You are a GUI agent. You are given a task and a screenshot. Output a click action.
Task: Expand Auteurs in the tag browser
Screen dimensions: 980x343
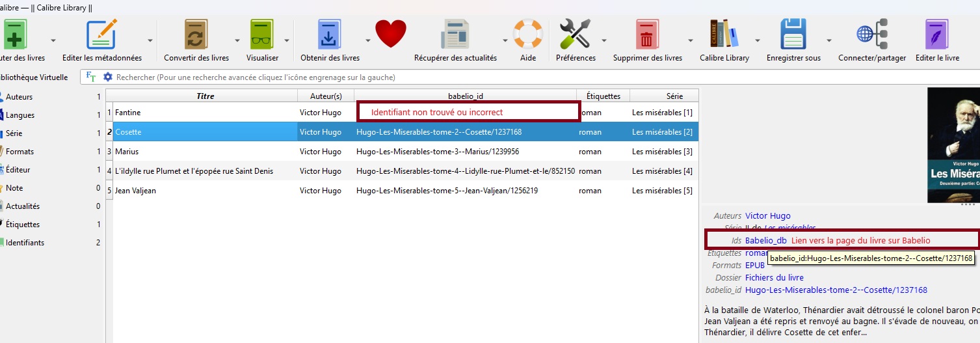point(19,97)
